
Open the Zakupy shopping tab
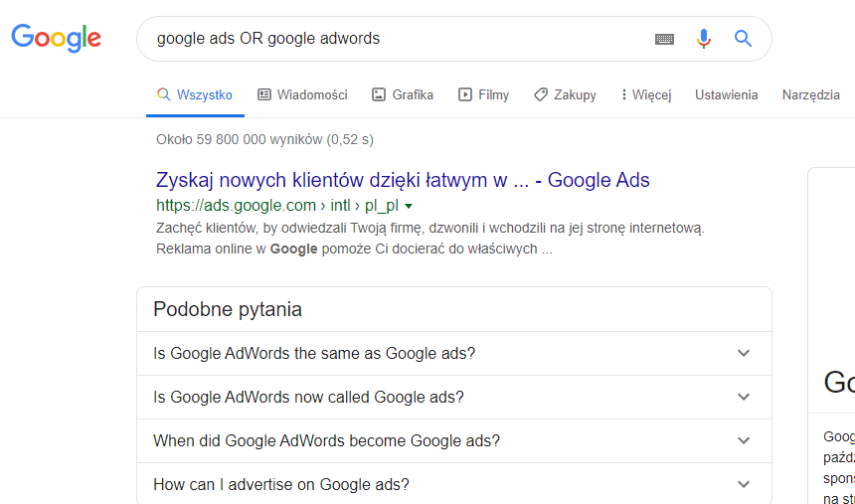(x=565, y=95)
